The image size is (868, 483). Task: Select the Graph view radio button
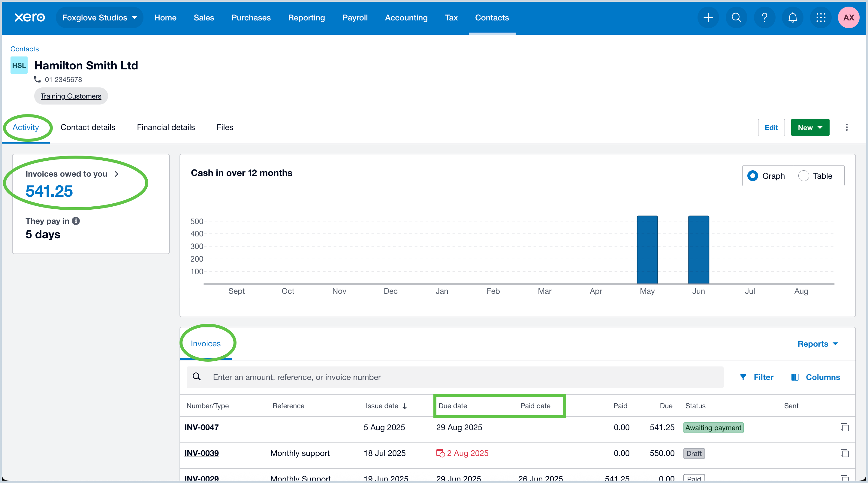[752, 176]
